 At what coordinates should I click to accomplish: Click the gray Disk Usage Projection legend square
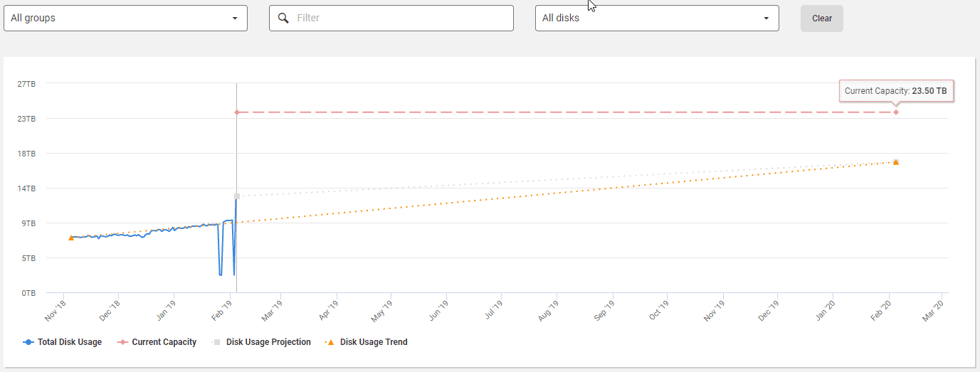click(216, 342)
